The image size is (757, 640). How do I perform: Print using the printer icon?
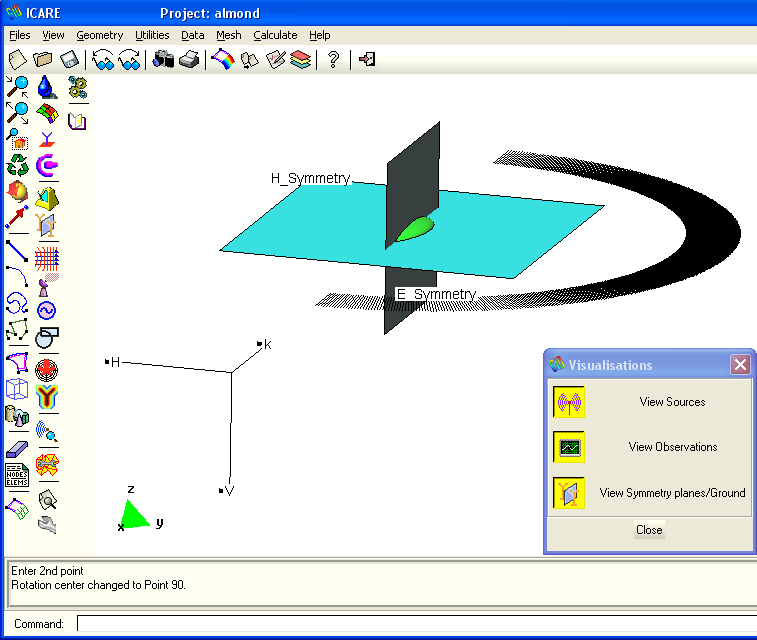point(189,60)
